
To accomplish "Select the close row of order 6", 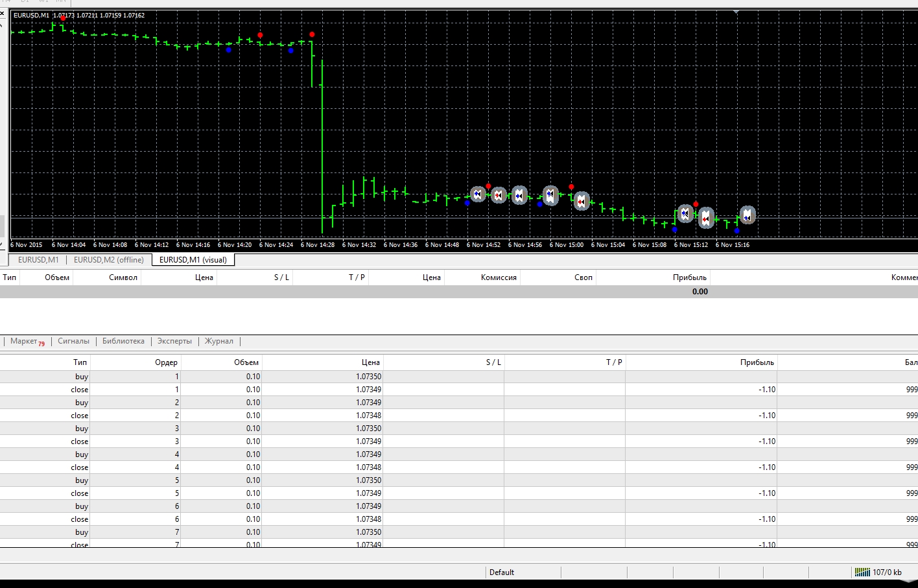I will [459, 519].
